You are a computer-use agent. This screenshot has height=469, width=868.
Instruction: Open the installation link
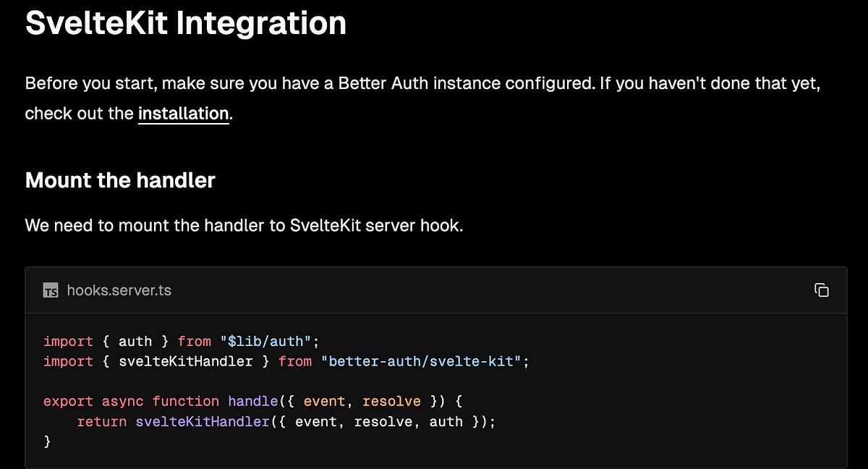click(x=183, y=114)
